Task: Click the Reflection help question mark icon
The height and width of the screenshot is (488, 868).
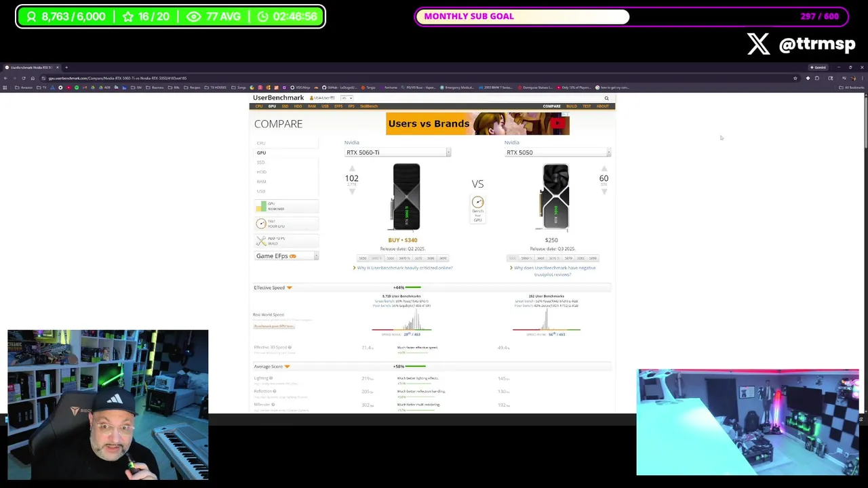Action: click(x=275, y=391)
